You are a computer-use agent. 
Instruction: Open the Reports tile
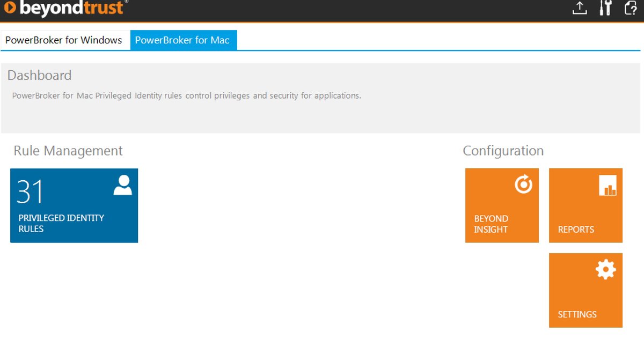coord(585,205)
